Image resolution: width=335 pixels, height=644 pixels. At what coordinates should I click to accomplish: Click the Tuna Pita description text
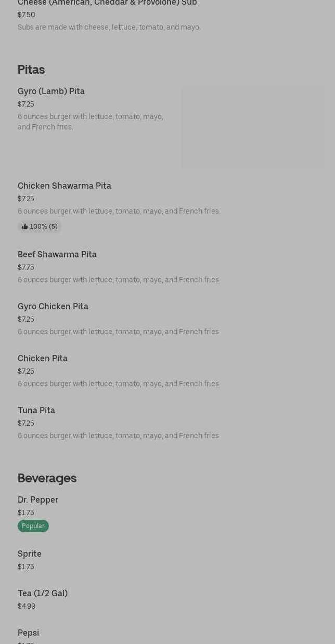(119, 436)
